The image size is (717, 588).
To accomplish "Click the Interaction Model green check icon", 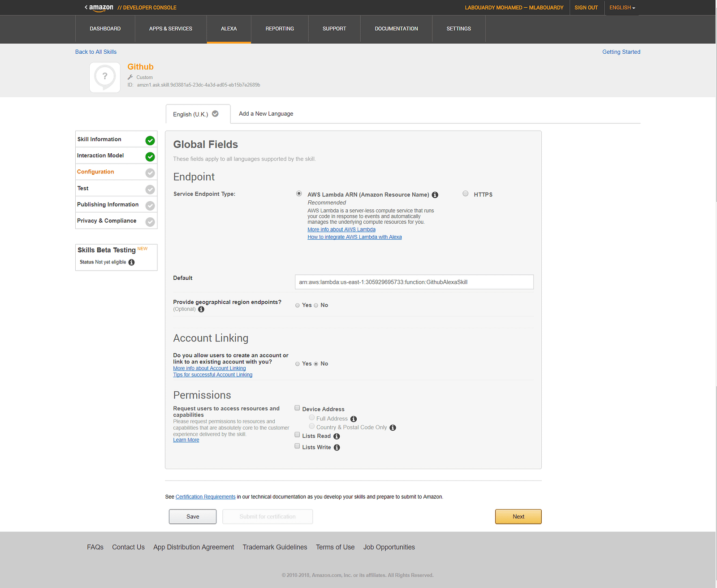I will click(150, 156).
